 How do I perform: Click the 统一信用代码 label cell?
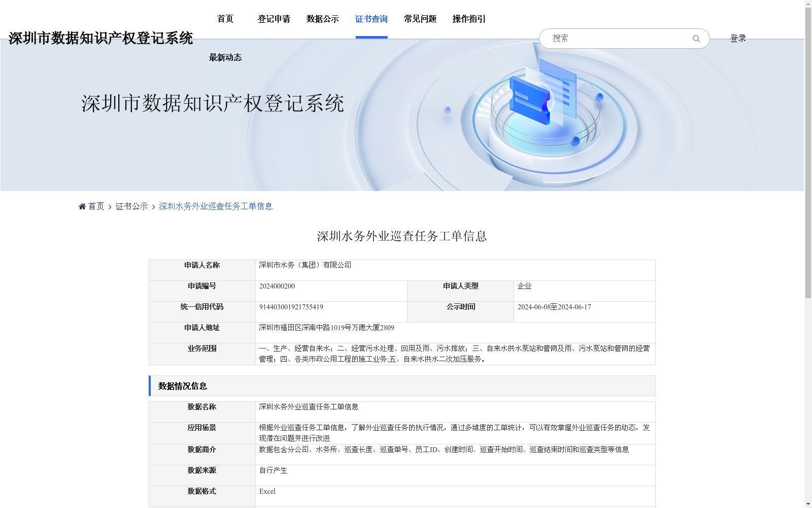click(202, 312)
